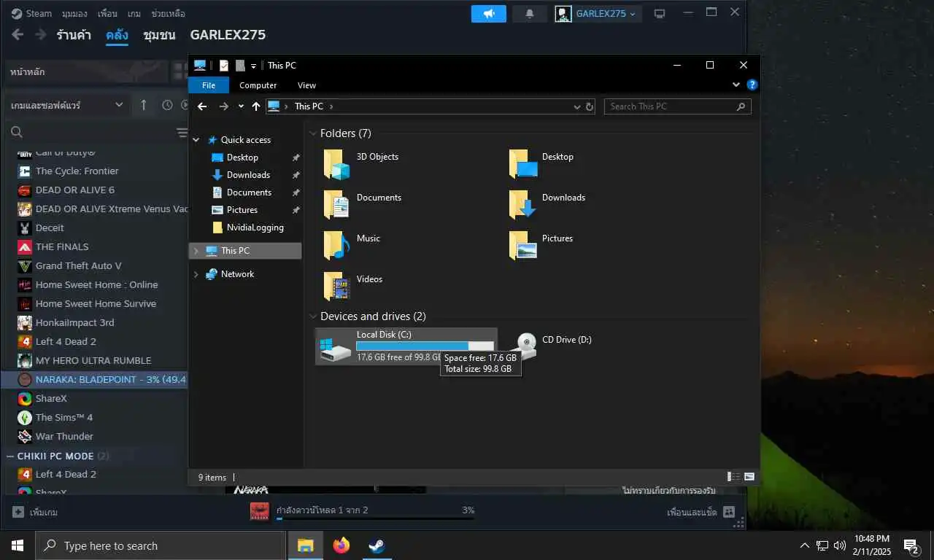
Task: Click Steam library recent clock icon
Action: (x=167, y=105)
